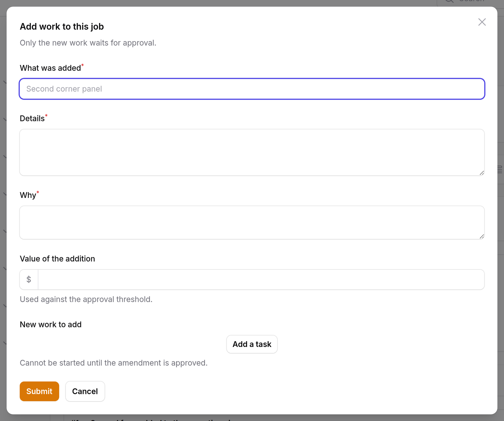Click the 'Used against the approval threshold.' hint
504x421 pixels.
click(86, 299)
